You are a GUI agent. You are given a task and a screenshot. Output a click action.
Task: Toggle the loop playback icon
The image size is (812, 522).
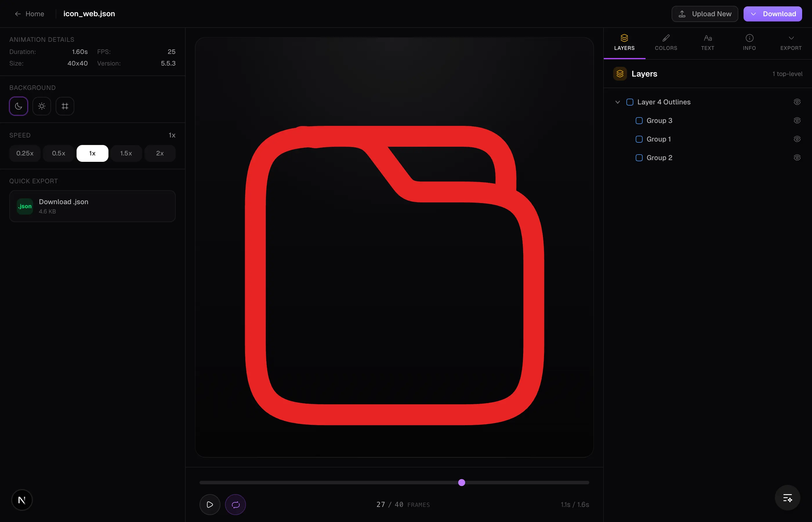[x=235, y=504]
